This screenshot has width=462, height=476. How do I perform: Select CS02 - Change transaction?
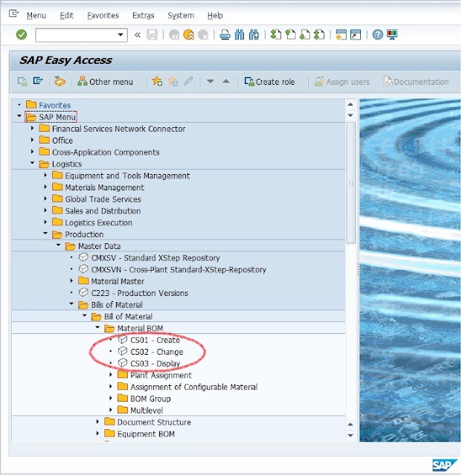coord(157,352)
